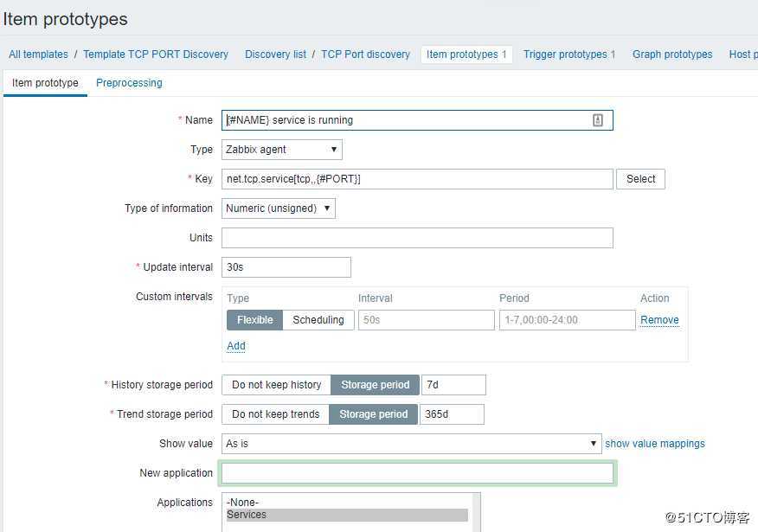Image resolution: width=758 pixels, height=532 pixels.
Task: Open Trigger prototypes 1 tab
Action: point(569,54)
